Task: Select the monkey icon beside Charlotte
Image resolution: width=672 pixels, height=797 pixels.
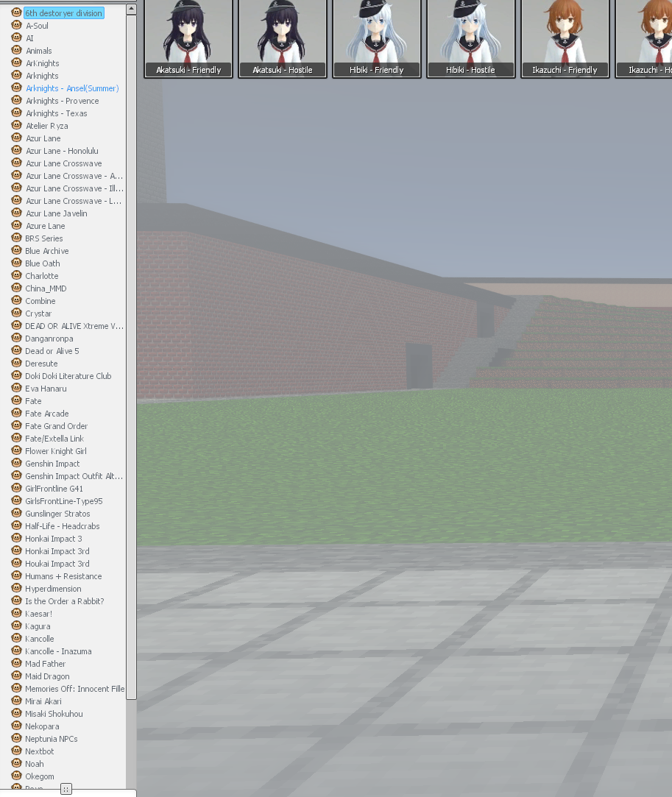Action: pyautogui.click(x=17, y=275)
